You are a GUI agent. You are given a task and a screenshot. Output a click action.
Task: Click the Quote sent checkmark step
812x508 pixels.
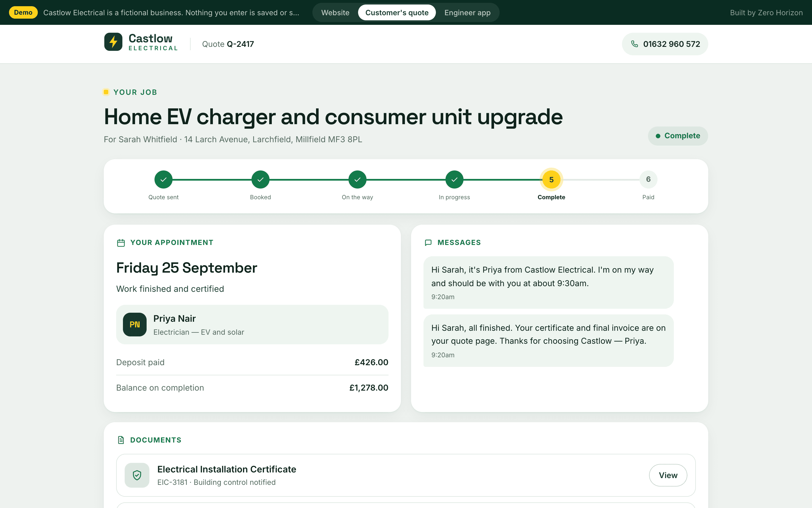click(x=164, y=180)
